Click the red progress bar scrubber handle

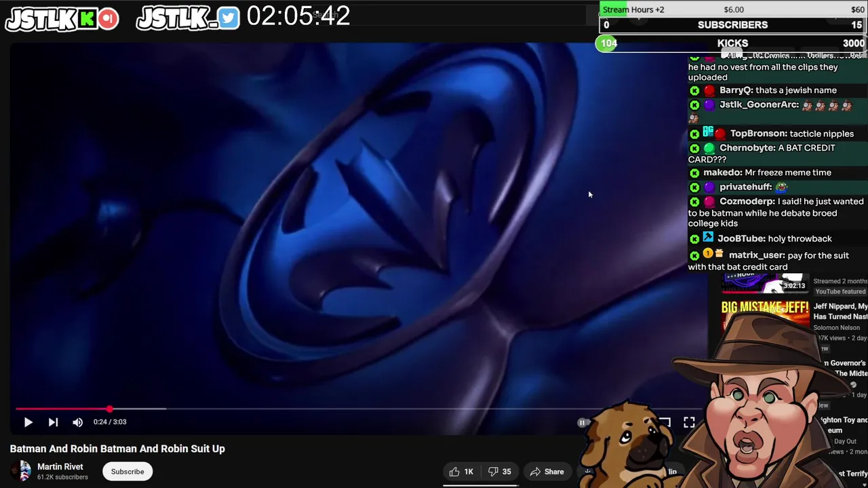(109, 409)
